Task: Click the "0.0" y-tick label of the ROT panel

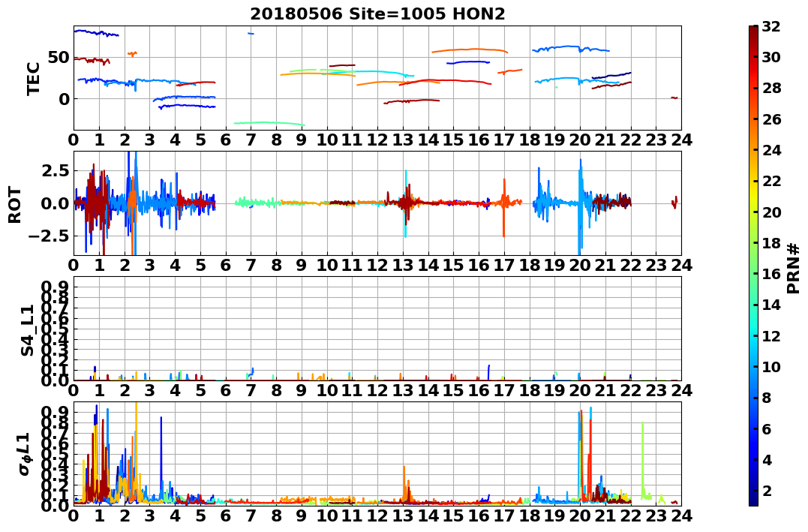Action: tap(57, 203)
